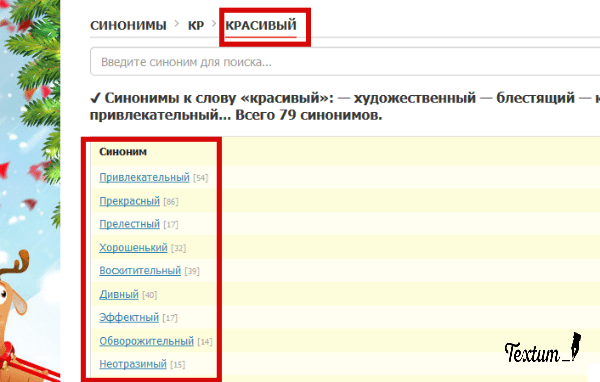Focus the synonym search input field
Image resolution: width=600 pixels, height=382 pixels.
pyautogui.click(x=345, y=62)
